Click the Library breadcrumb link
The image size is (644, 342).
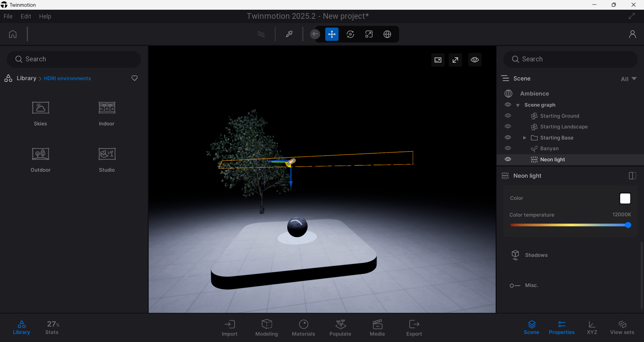26,78
